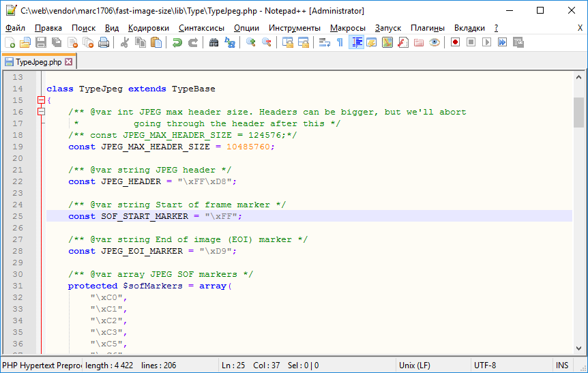This screenshot has width=588, height=373.
Task: Open a file with the folder icon
Action: pos(25,42)
